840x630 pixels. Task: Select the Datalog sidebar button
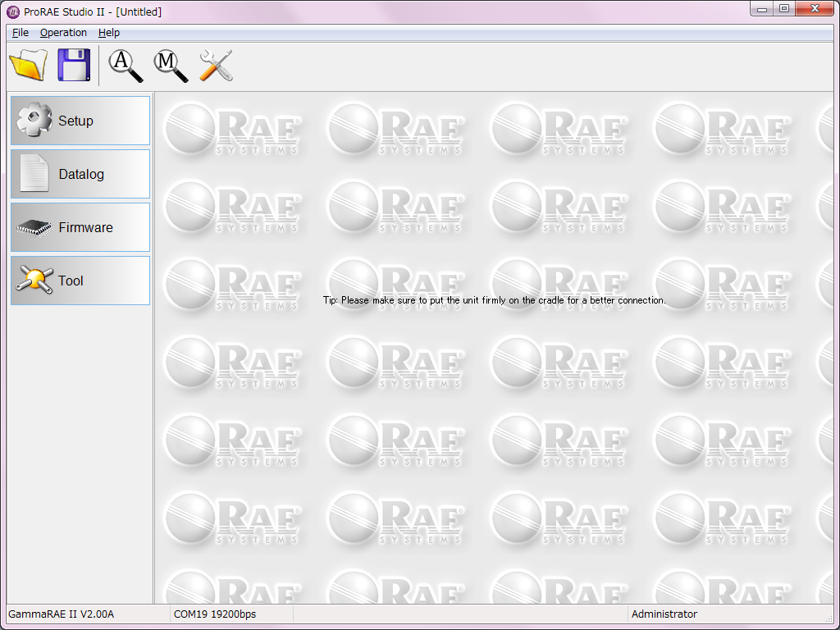[x=80, y=174]
